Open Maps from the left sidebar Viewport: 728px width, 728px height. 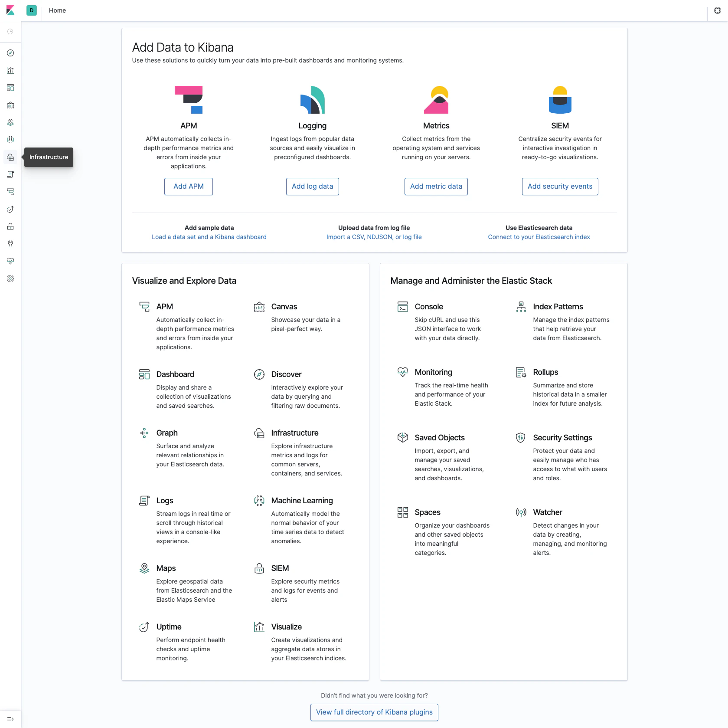(10, 122)
